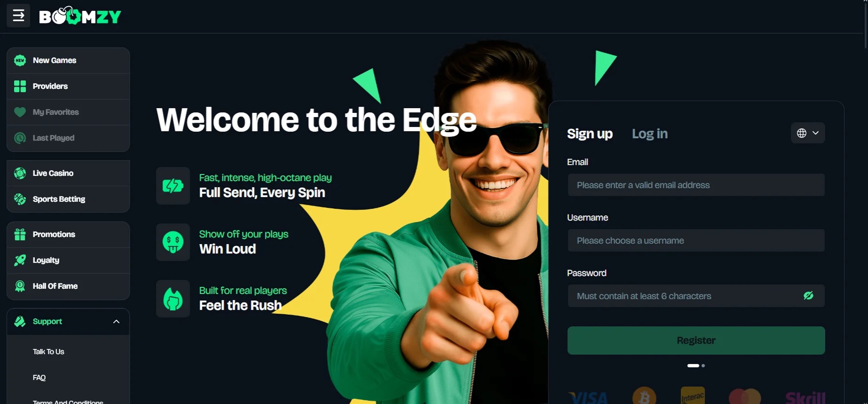Screen dimensions: 868x404
Task: Click the Register button
Action: [x=696, y=341]
